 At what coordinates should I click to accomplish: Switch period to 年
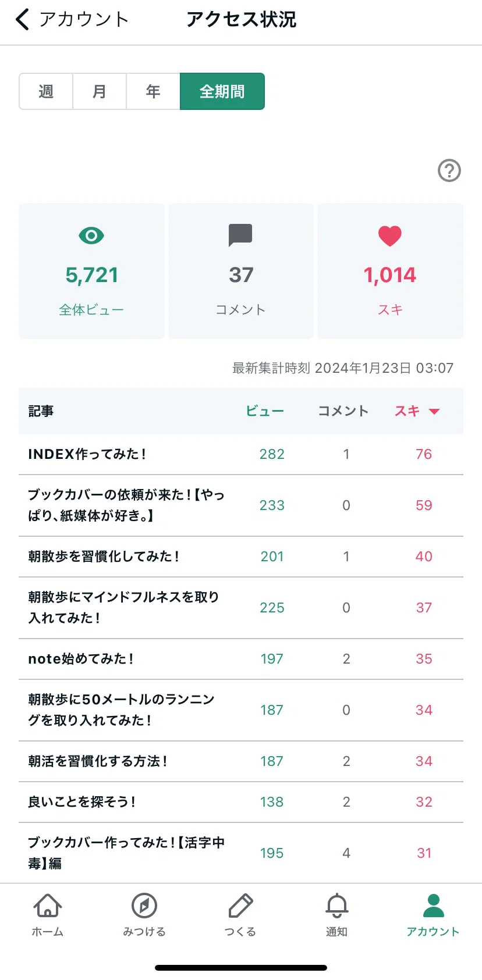point(153,91)
